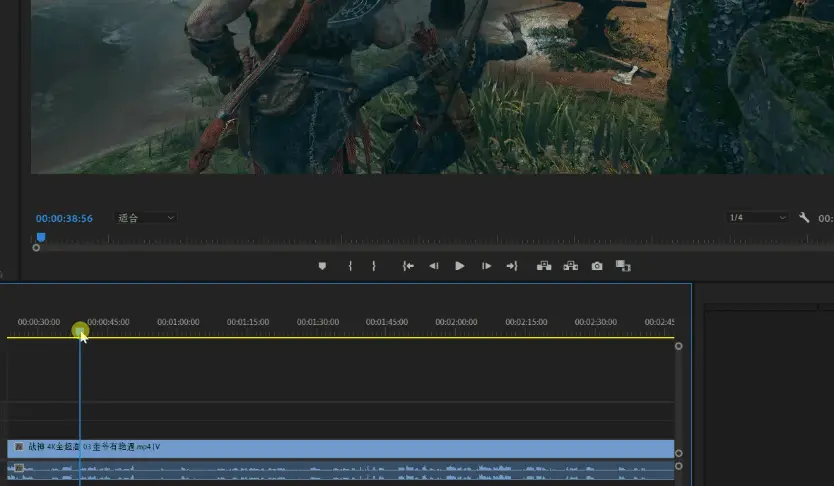This screenshot has height=486, width=834.
Task: Click the Mark In button
Action: click(350, 266)
